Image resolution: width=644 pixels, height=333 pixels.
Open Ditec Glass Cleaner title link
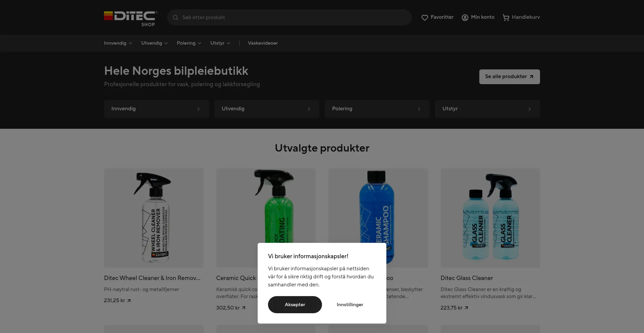click(467, 278)
